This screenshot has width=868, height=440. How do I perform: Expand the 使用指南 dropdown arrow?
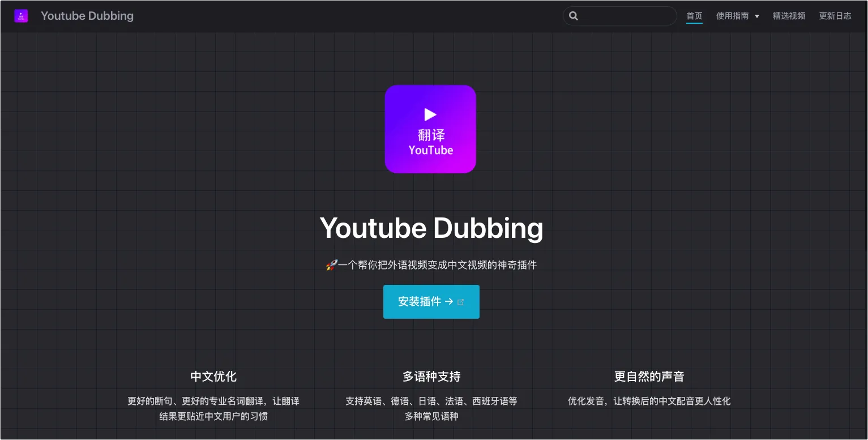coord(757,16)
